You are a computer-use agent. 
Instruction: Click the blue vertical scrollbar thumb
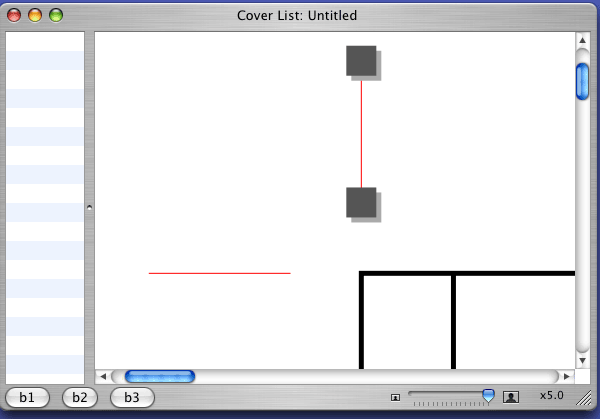pyautogui.click(x=583, y=81)
